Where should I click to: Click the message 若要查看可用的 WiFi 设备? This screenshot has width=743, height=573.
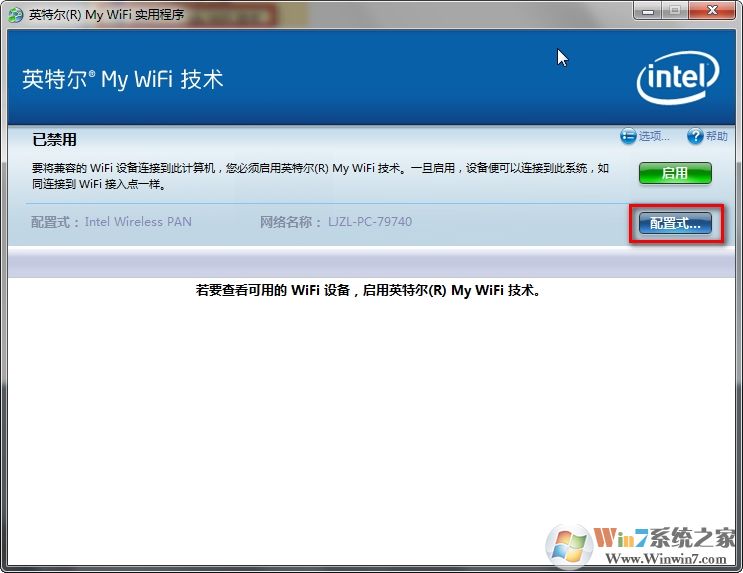368,290
